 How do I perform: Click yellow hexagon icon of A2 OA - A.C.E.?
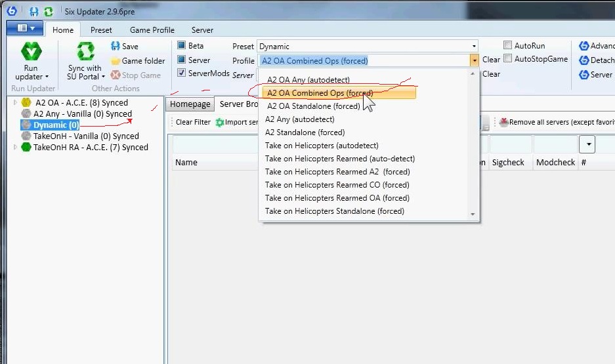[x=26, y=102]
